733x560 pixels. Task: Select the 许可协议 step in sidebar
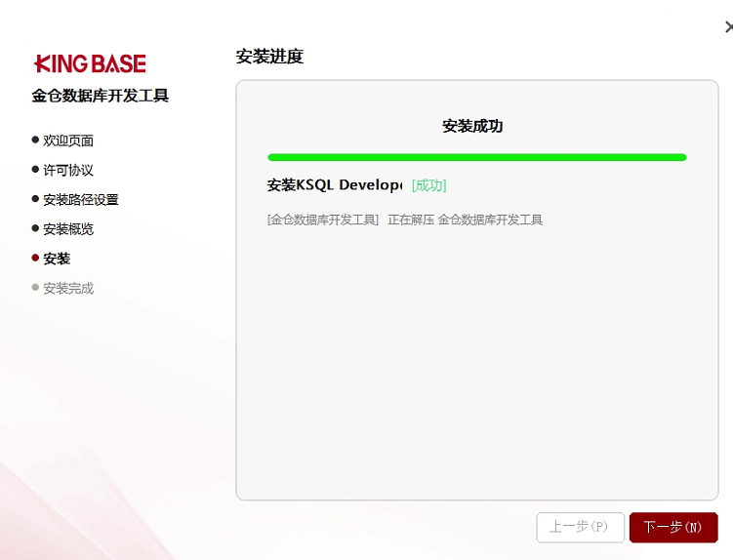(x=68, y=170)
